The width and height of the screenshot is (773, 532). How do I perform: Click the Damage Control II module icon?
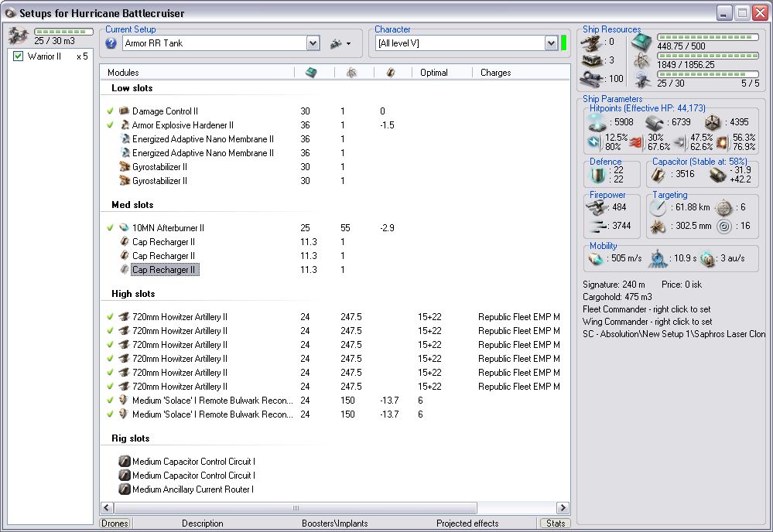(x=125, y=111)
